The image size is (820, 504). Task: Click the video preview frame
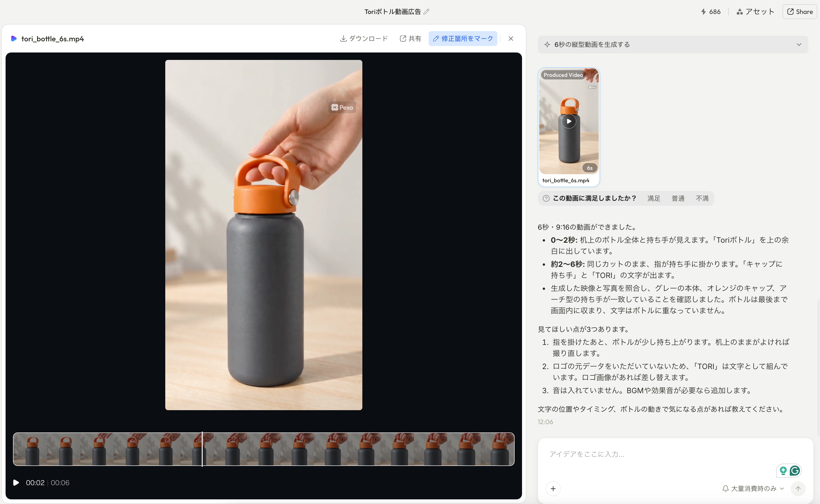pos(263,235)
